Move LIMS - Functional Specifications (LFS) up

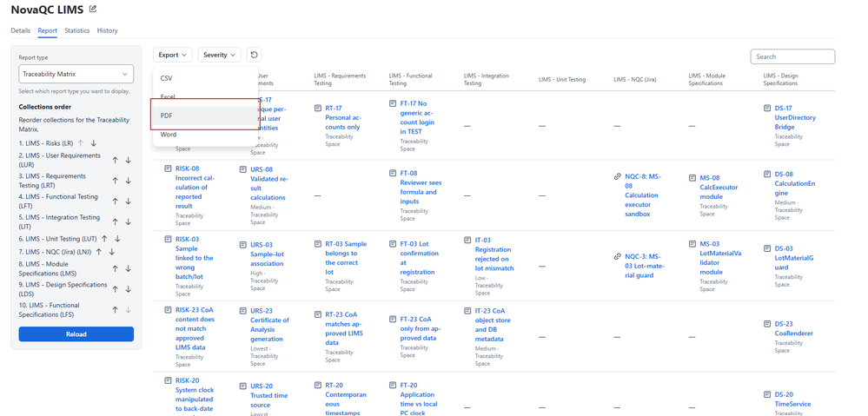(x=116, y=310)
